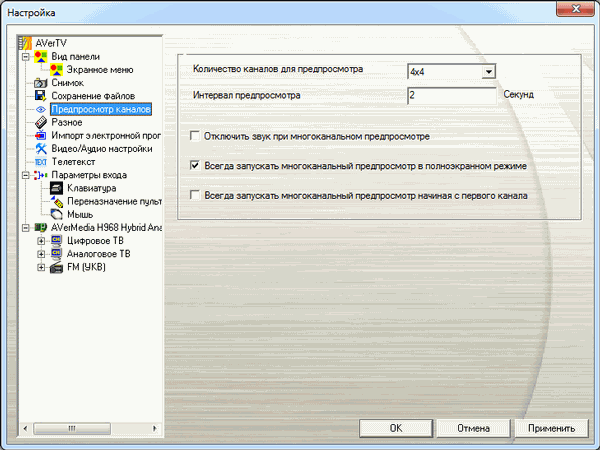Viewport: 600px width, 450px height.
Task: Click the Применить button
Action: (551, 428)
